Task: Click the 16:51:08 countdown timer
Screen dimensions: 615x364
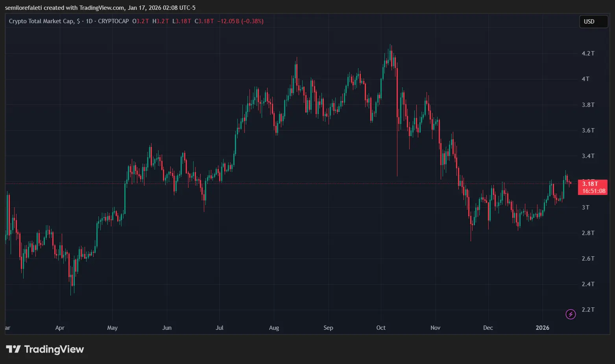Action: 594,191
